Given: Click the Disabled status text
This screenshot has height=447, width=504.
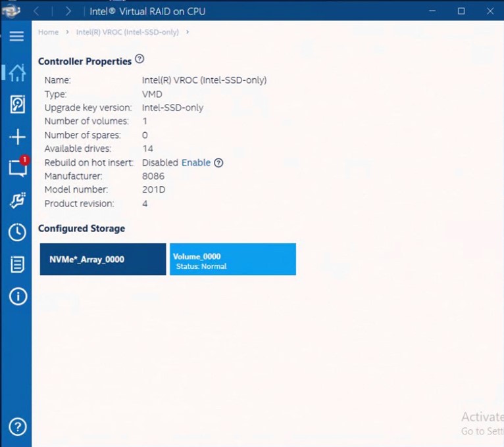Looking at the screenshot, I should click(160, 162).
